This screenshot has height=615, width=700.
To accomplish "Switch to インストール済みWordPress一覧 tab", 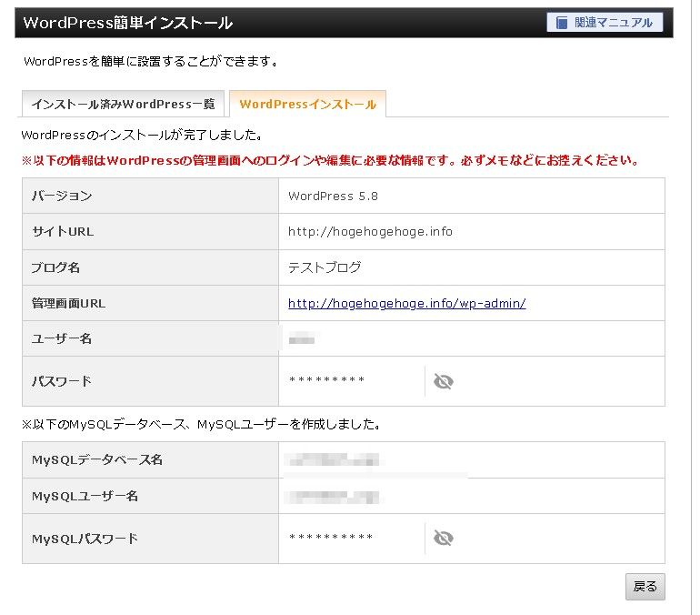I will (x=123, y=105).
